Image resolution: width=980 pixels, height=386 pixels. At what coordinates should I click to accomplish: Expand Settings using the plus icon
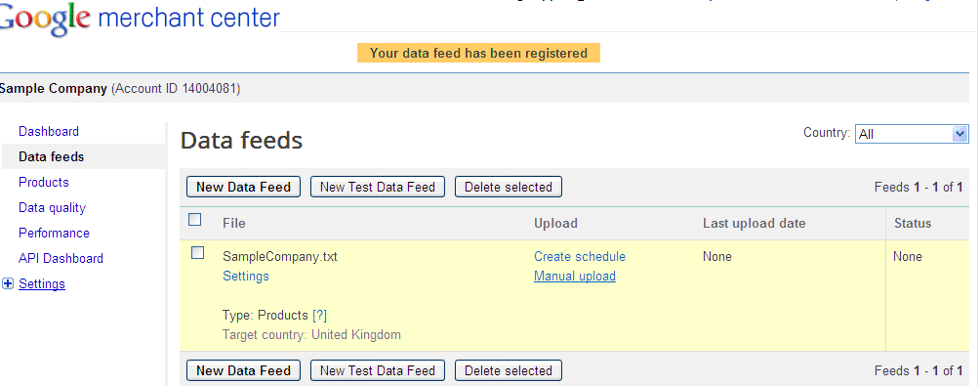tap(8, 284)
